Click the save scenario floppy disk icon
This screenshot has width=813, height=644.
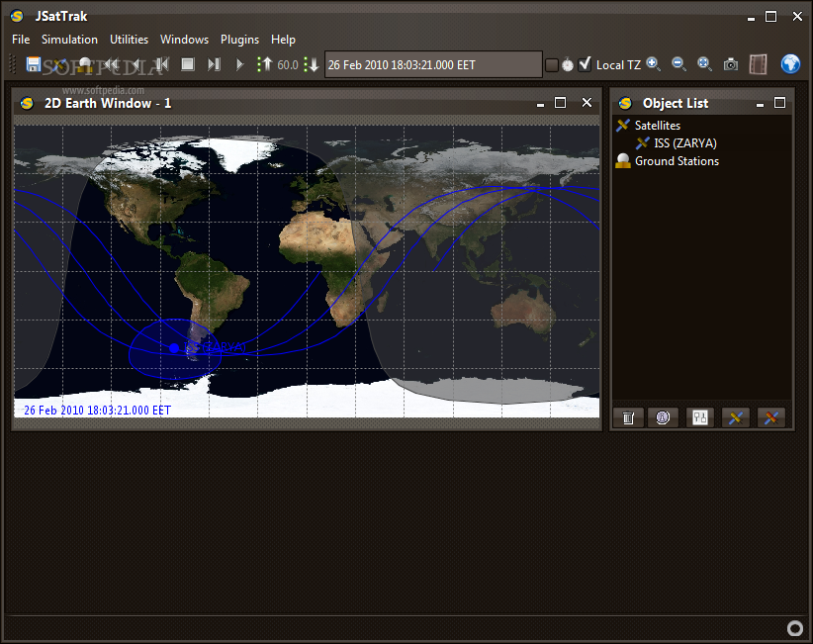[x=34, y=65]
